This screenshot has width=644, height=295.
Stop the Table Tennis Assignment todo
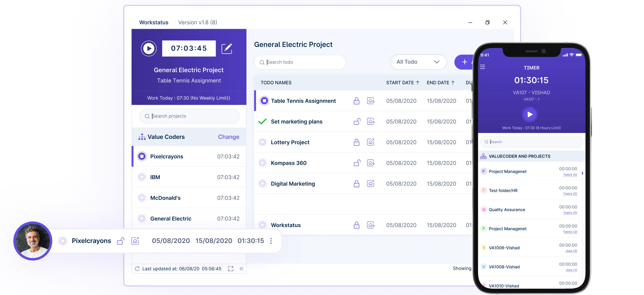264,101
